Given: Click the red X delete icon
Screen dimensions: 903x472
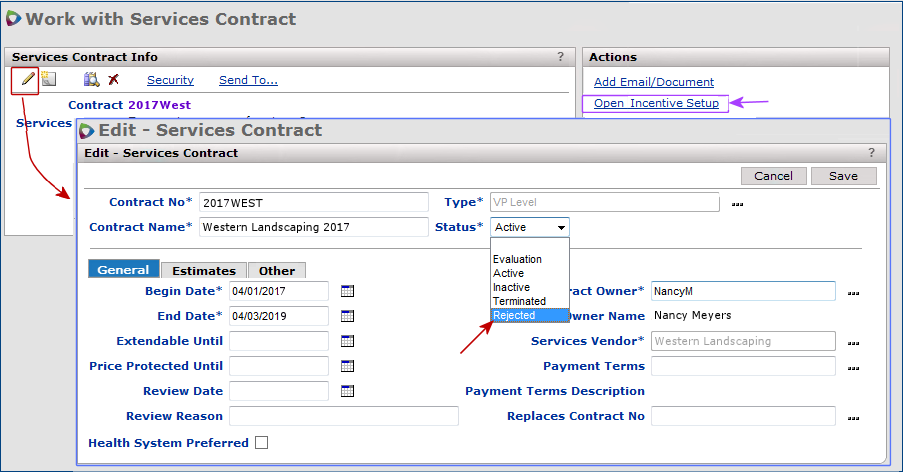Looking at the screenshot, I should pos(113,80).
